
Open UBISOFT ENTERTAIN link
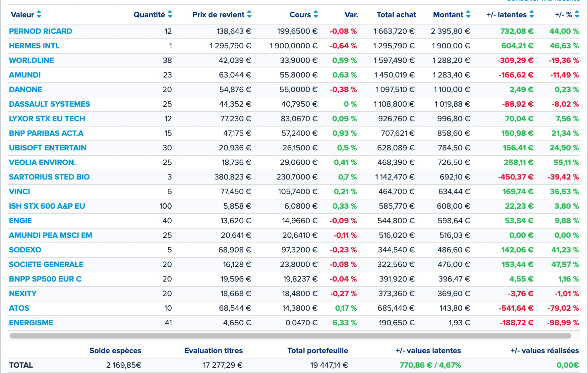point(48,148)
